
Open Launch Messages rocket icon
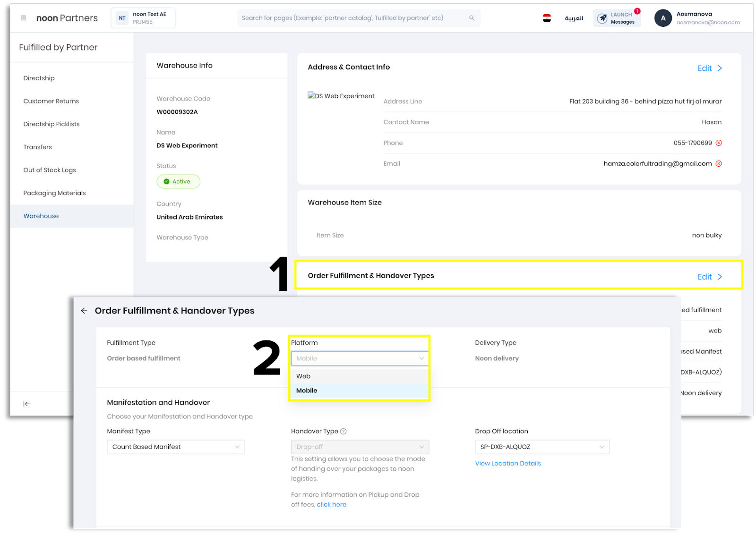click(602, 18)
